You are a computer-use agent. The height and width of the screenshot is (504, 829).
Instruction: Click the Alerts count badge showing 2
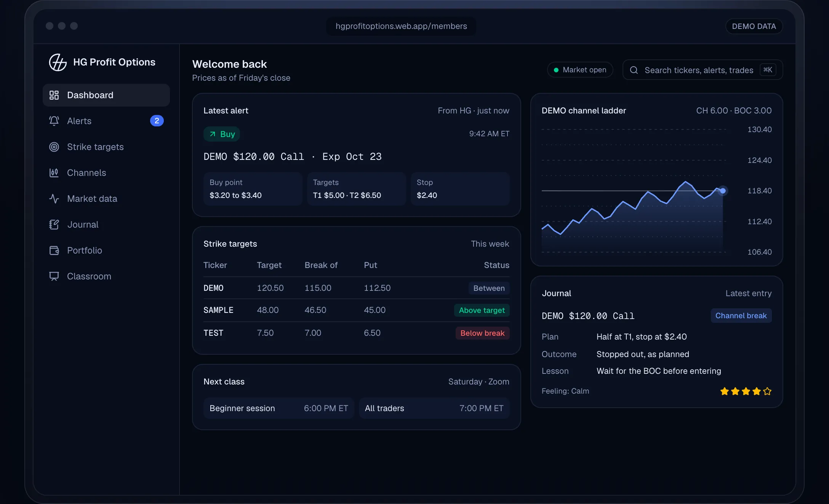[x=157, y=121]
